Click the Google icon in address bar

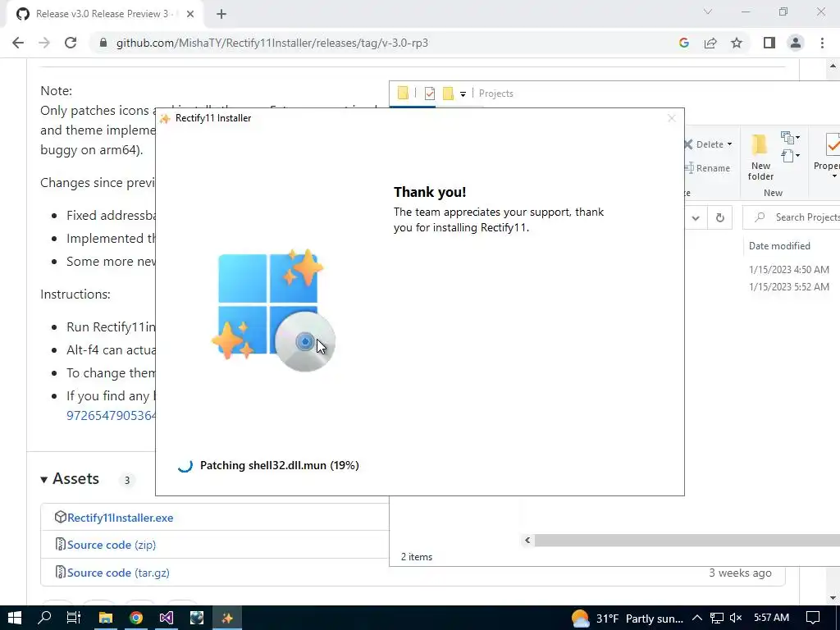coord(683,43)
